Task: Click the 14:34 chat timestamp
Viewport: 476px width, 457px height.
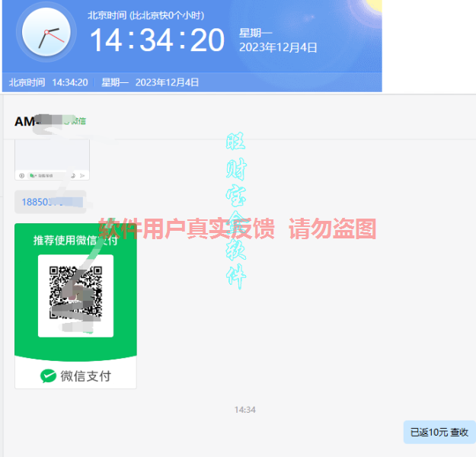Action: pyautogui.click(x=244, y=410)
